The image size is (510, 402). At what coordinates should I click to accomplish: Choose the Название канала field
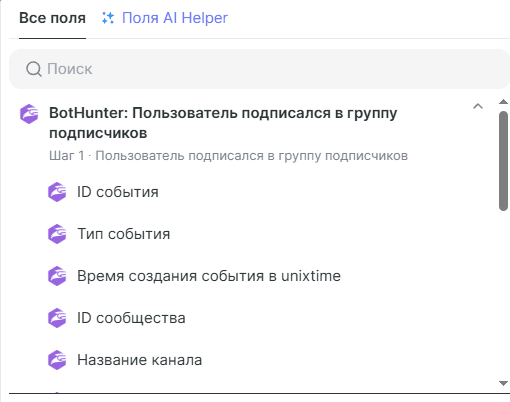pyautogui.click(x=140, y=360)
